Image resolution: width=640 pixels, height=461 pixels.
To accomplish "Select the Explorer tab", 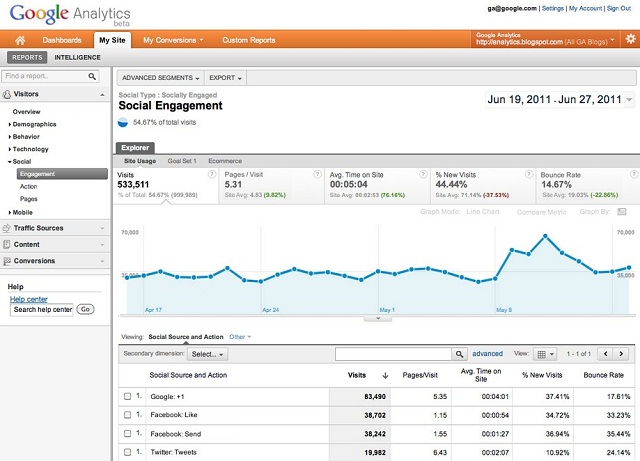I will tap(135, 148).
